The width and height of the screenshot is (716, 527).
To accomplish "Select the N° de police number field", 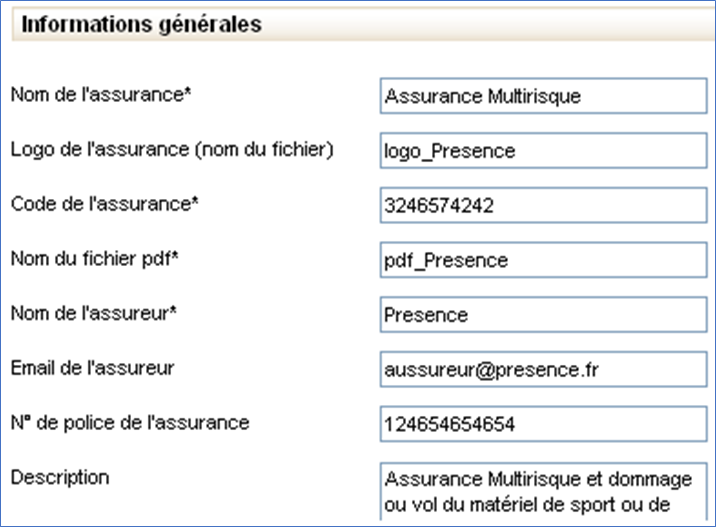I will click(x=543, y=424).
